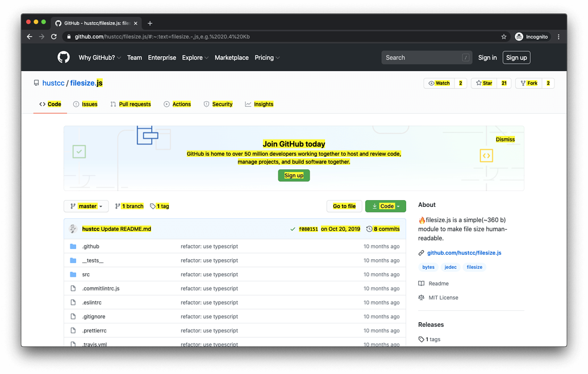Click Enterprise in the top navigation
The height and width of the screenshot is (374, 588).
click(162, 58)
